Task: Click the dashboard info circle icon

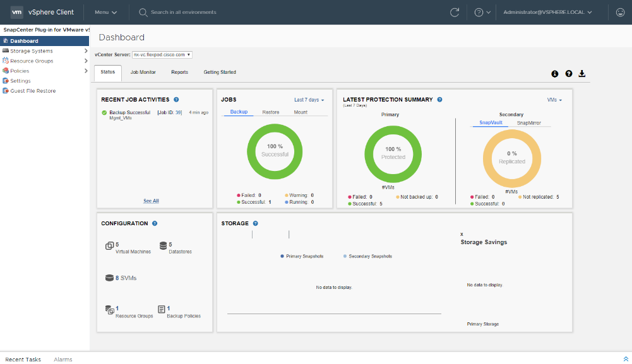Action: click(555, 74)
